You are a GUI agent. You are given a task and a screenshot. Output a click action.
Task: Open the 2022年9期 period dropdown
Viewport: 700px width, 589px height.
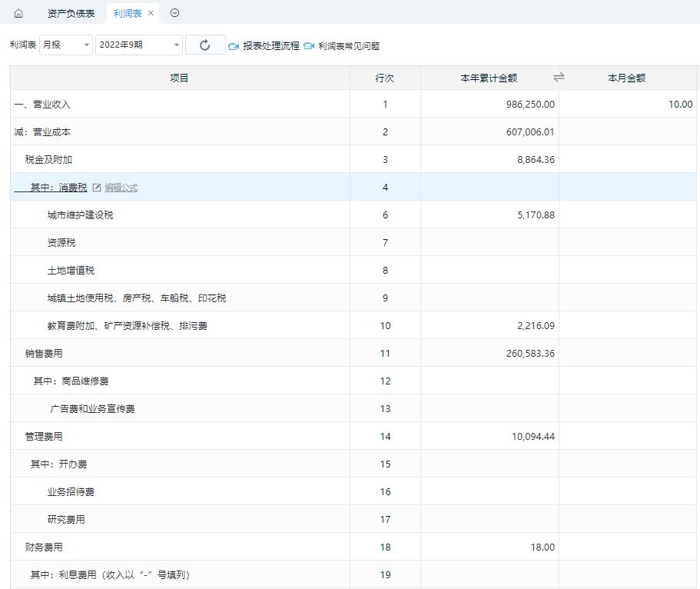(139, 45)
